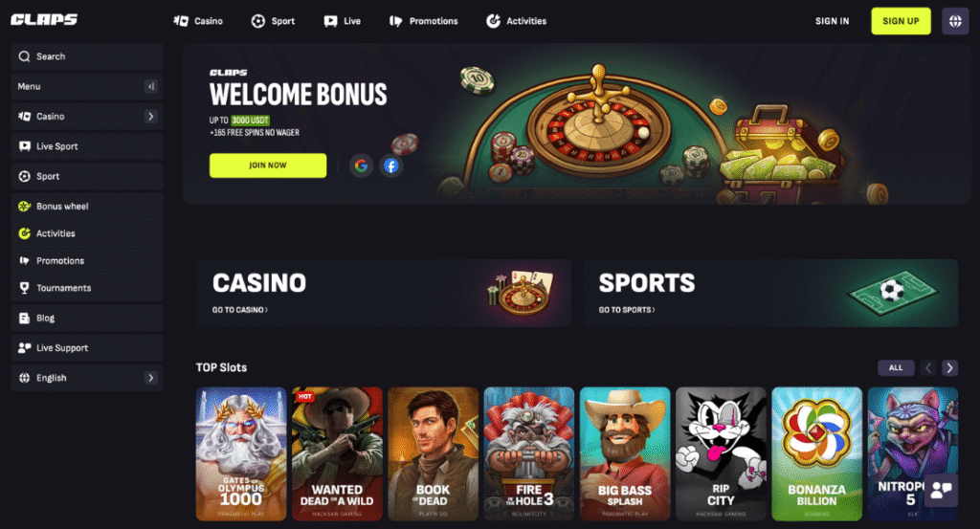Viewport: 980px width, 529px height.
Task: Open the Promotions tab in top navigation
Action: click(x=423, y=21)
